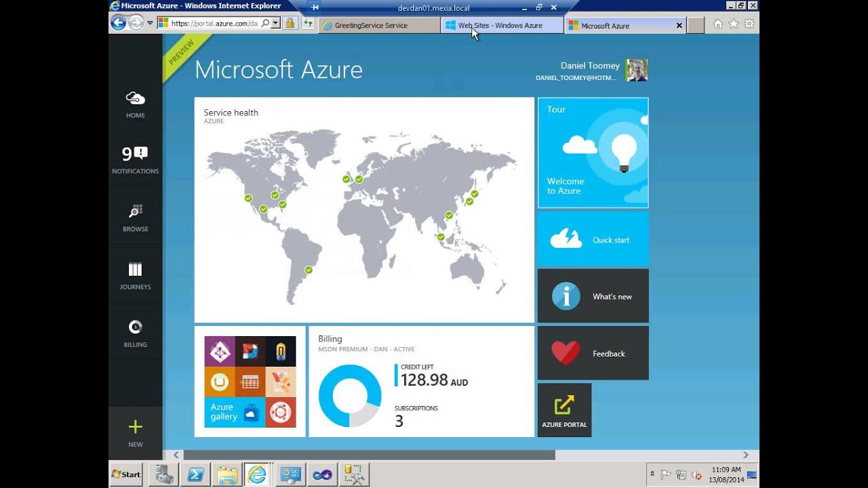Click the Subscriptions count 3

pyautogui.click(x=399, y=422)
